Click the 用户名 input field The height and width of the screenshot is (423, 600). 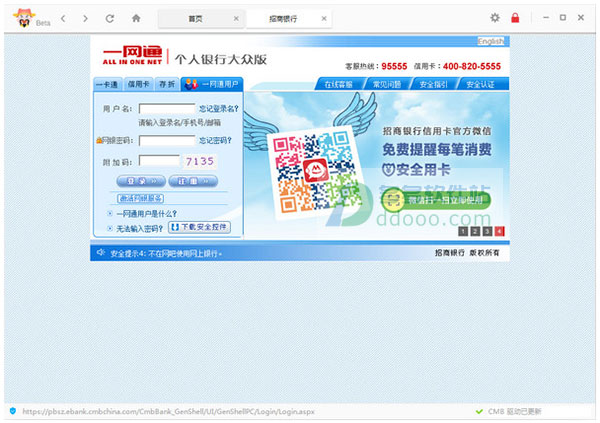tap(167, 109)
